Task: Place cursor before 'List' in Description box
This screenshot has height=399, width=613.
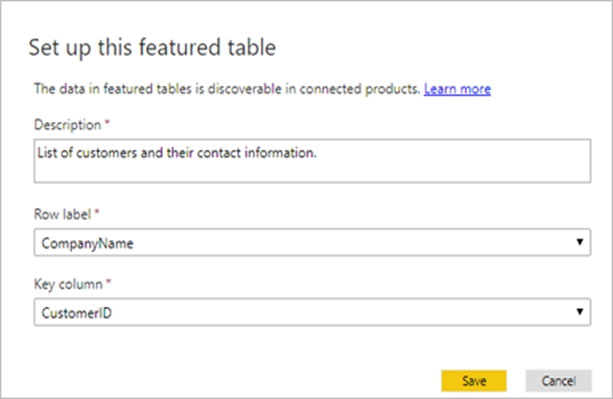Action: pos(38,153)
